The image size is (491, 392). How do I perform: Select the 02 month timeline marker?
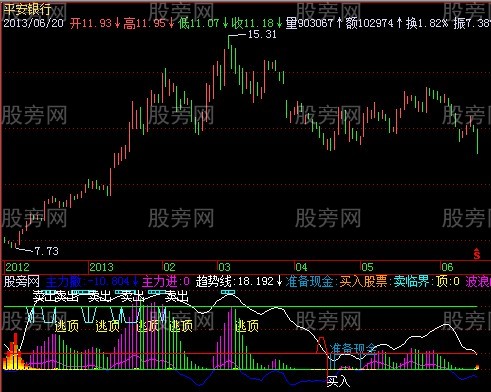169,267
